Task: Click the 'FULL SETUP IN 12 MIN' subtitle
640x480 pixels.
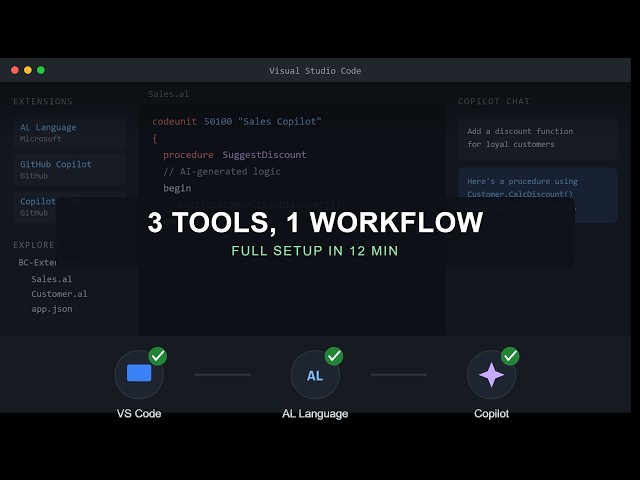Action: [315, 251]
